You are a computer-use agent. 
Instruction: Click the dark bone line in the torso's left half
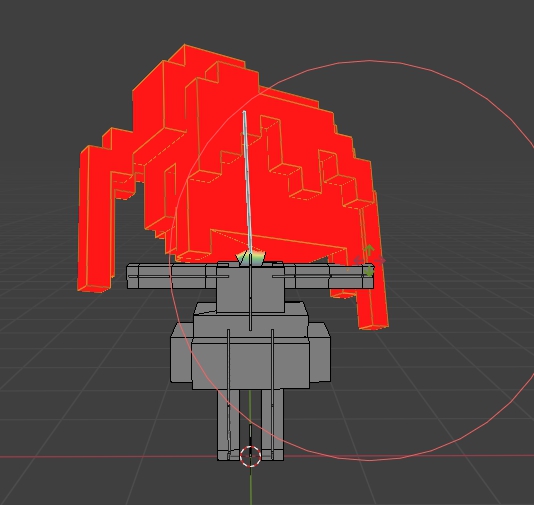tap(229, 392)
